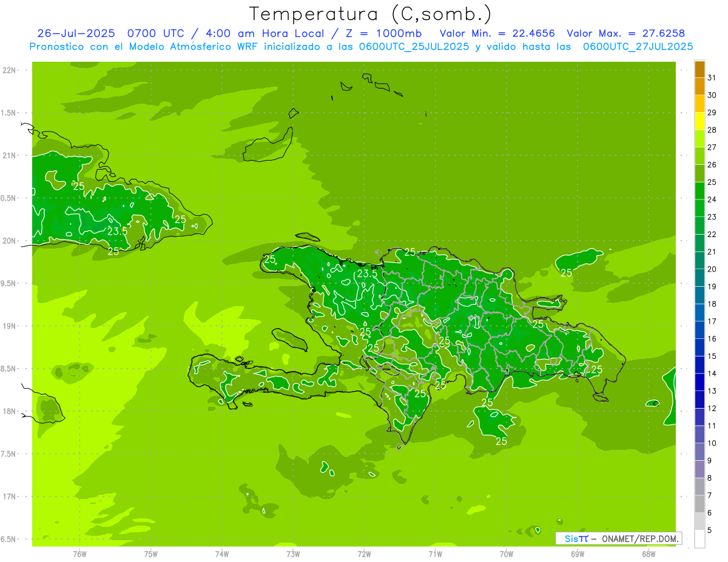Click the "74W" longitude label
This screenshot has height=562, width=728.
(222, 554)
